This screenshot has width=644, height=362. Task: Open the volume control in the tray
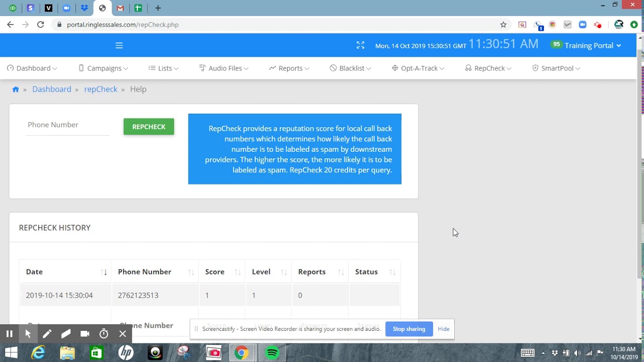pyautogui.click(x=577, y=353)
